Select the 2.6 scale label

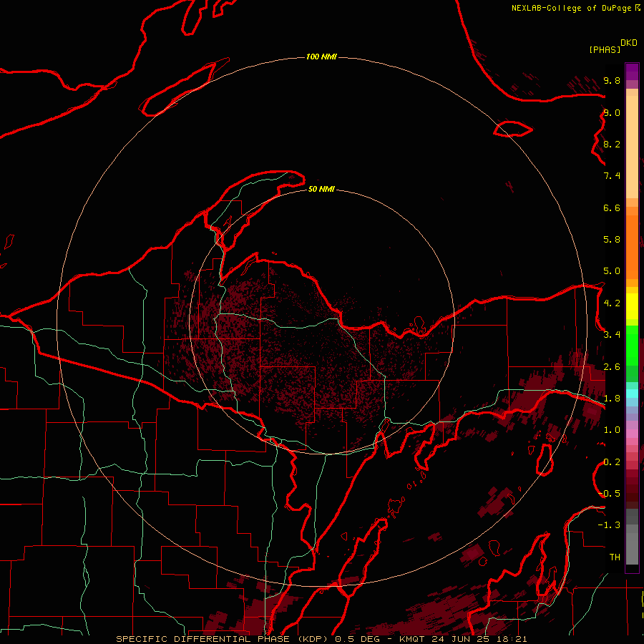point(612,367)
